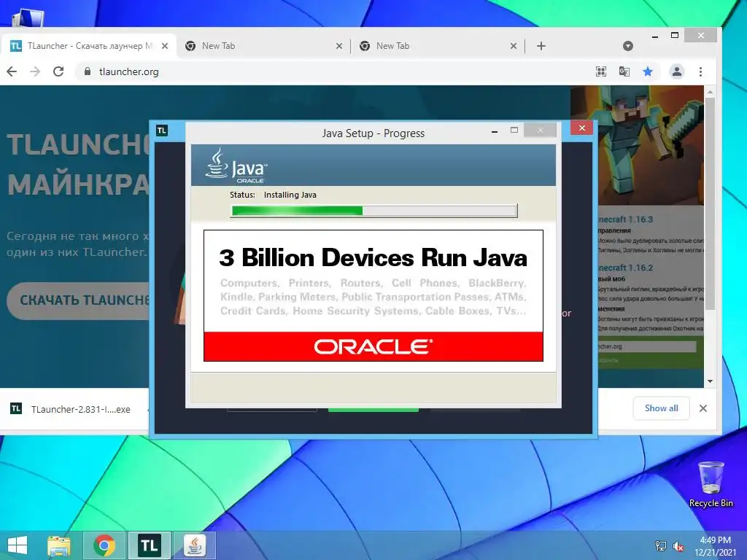Open the TLauncher-2.831 exe download item
Screen dimensions: 747x560
pyautogui.click(x=71, y=409)
